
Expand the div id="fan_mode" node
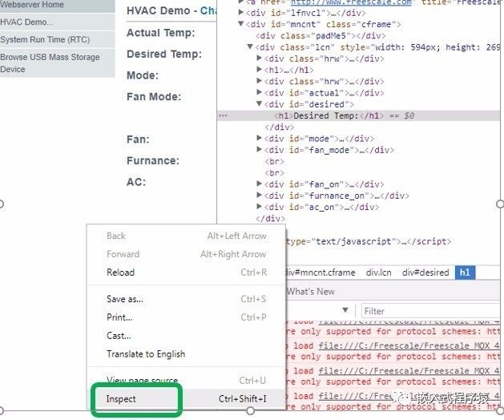259,149
